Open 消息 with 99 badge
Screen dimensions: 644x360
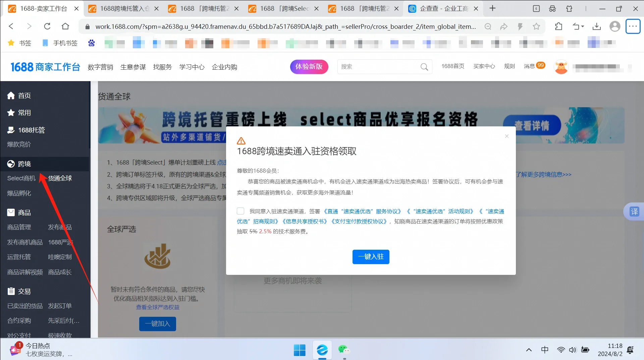(534, 66)
